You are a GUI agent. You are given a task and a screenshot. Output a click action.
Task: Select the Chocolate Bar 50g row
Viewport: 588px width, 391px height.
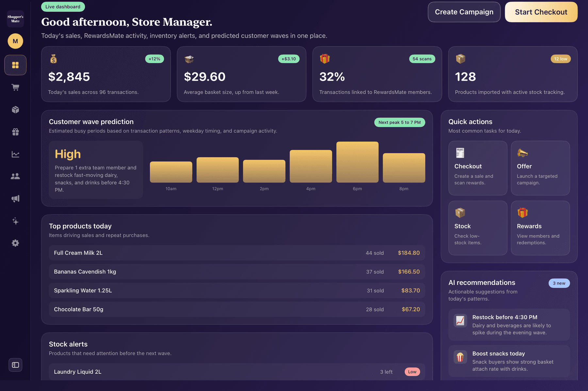(237, 309)
